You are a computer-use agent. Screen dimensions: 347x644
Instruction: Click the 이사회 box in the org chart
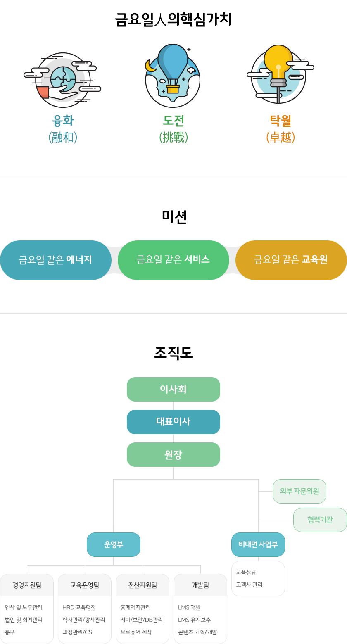(173, 389)
